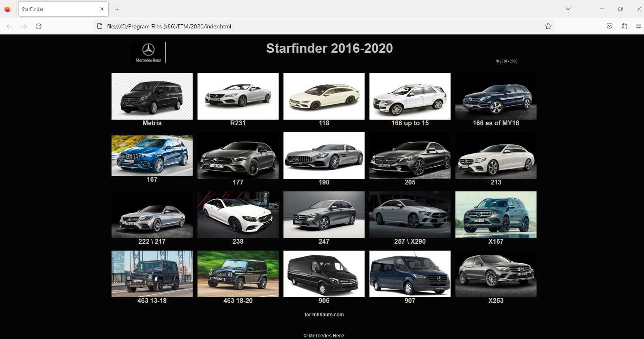Open the X167 SUV thumbnail
The height and width of the screenshot is (339, 644).
point(496,215)
